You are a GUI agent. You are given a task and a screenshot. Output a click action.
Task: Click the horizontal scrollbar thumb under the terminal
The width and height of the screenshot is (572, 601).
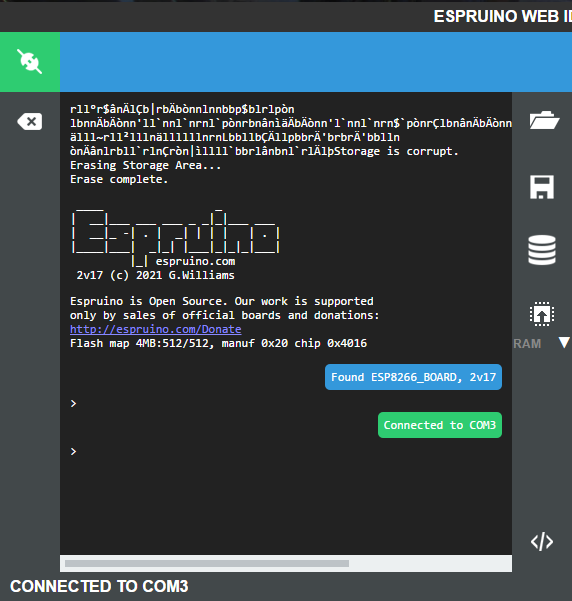(207, 563)
